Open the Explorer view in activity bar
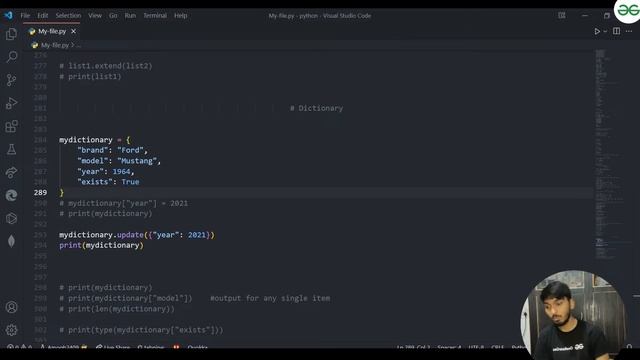Screen dimensions: 640x360 (x=11, y=34)
